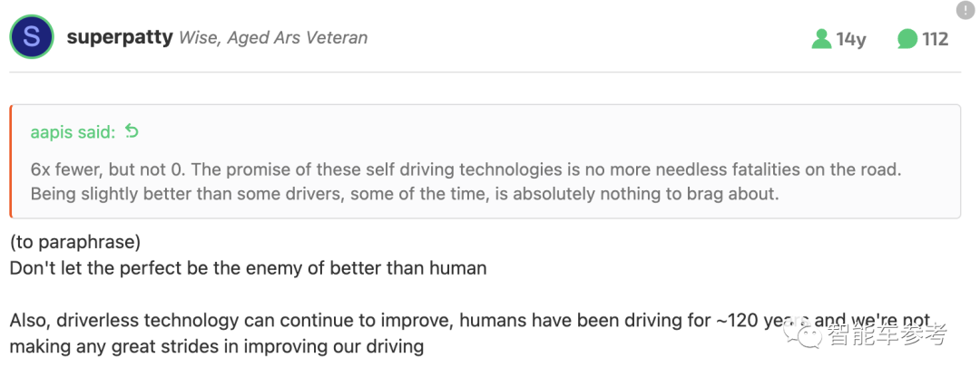Image resolution: width=980 pixels, height=377 pixels.
Task: Click the sentence 'Don't let the perfect be the enemy'
Action: (248, 268)
